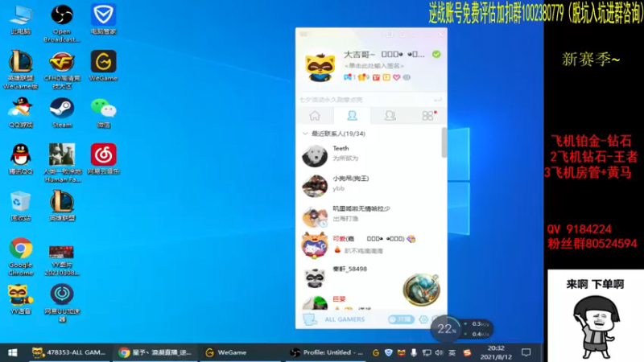644x362 pixels.
Task: Open the 腾讯QQ penguin desktop icon
Action: [x=21, y=159]
